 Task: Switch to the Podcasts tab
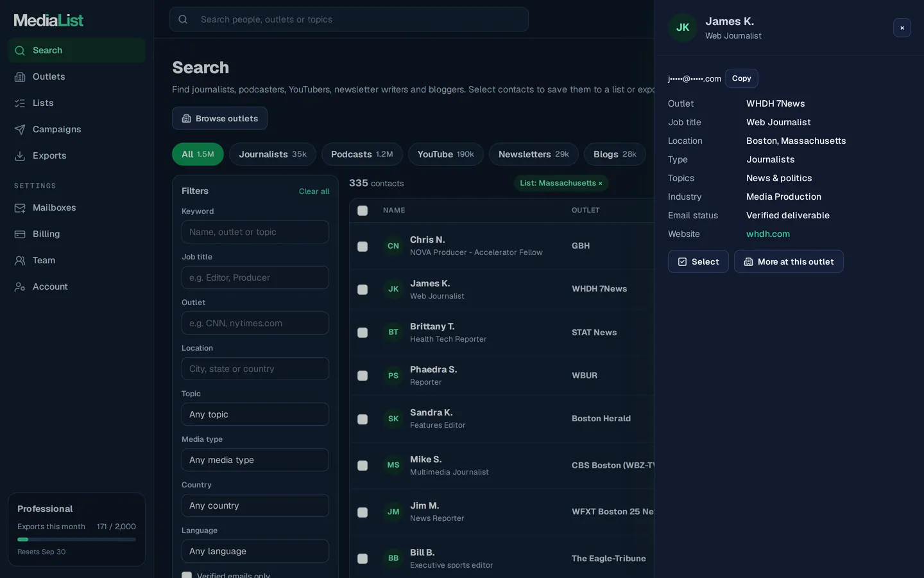362,154
